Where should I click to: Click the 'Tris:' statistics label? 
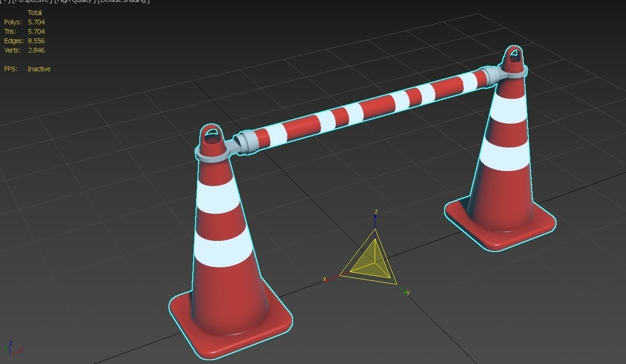pyautogui.click(x=10, y=31)
